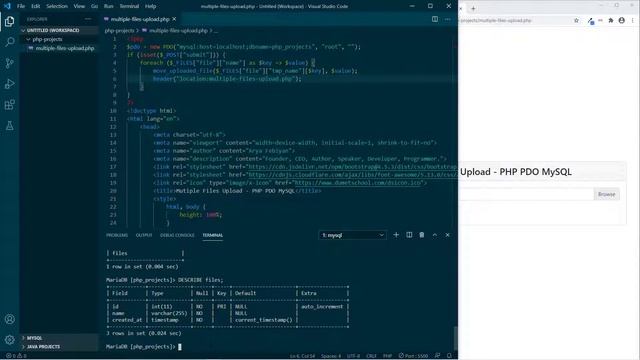Click Split Editor Right icon
This screenshot has width=640, height=360.
[x=435, y=19]
